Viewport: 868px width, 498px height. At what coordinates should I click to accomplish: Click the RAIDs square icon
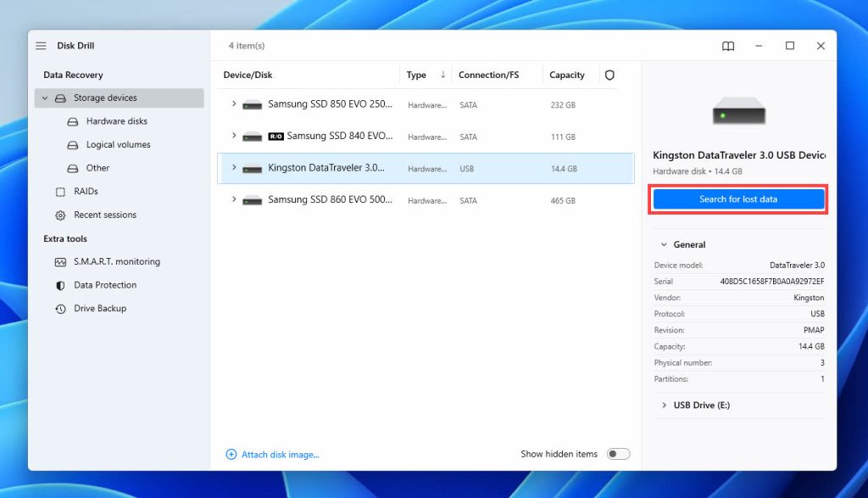point(60,192)
